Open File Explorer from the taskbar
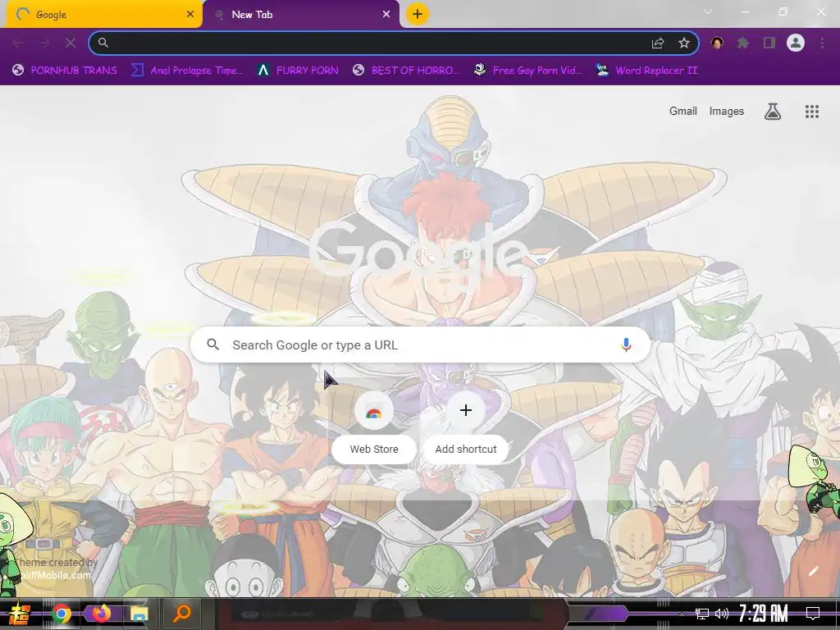The height and width of the screenshot is (630, 840). tap(139, 614)
